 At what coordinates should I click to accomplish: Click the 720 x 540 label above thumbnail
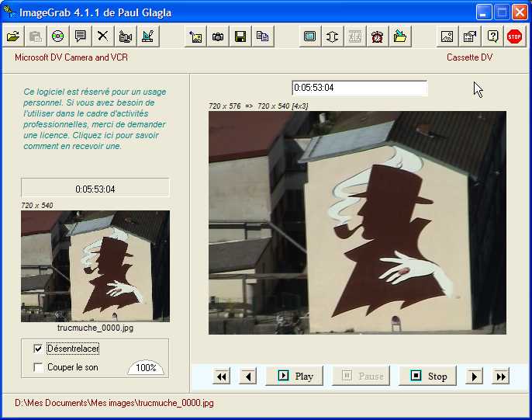pyautogui.click(x=37, y=205)
